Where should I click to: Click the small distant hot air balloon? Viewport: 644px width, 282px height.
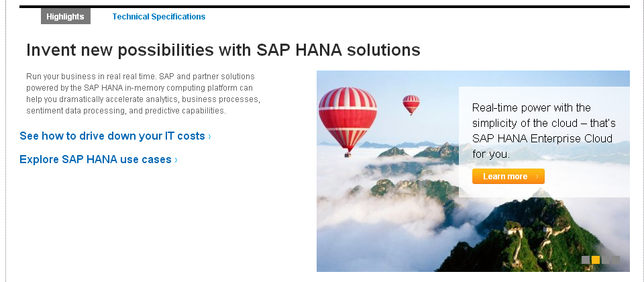click(x=411, y=104)
